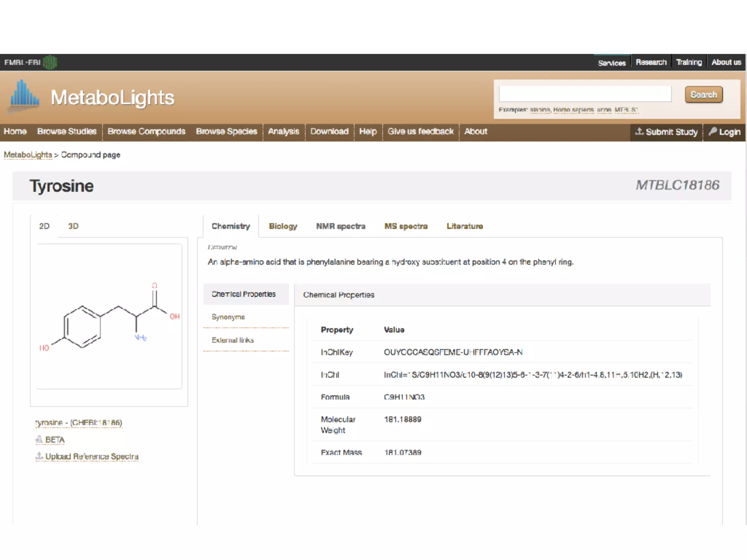Switch to MS spectra tab
The width and height of the screenshot is (747, 560).
click(x=406, y=226)
